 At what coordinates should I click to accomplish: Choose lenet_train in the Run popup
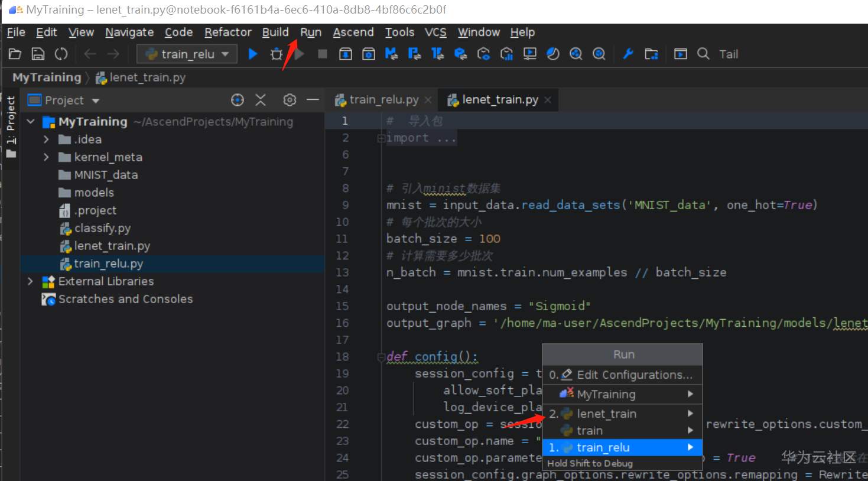606,414
